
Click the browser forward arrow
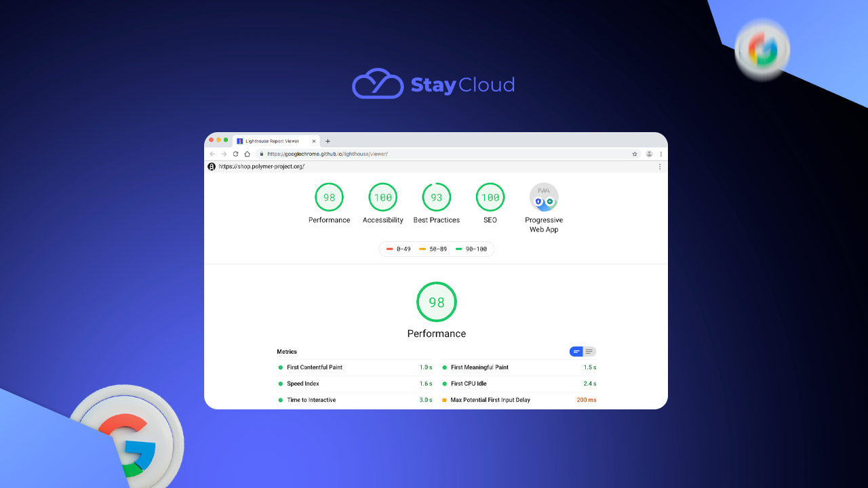coord(224,154)
